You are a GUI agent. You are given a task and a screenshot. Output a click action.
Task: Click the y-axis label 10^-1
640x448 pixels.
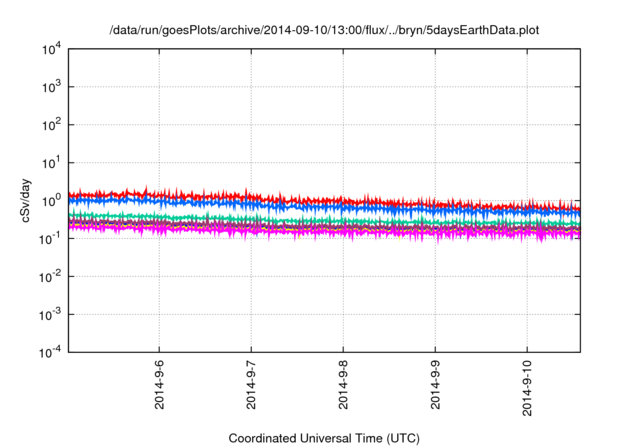[x=51, y=239]
